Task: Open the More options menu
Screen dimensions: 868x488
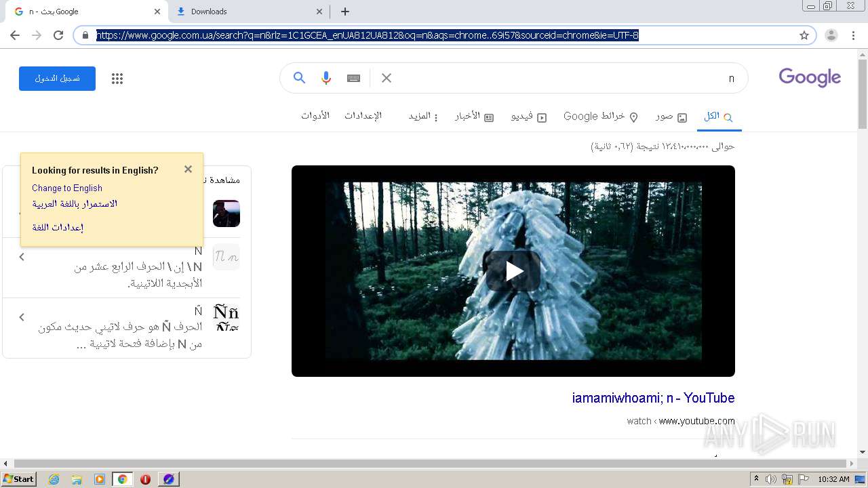Action: pyautogui.click(x=423, y=117)
